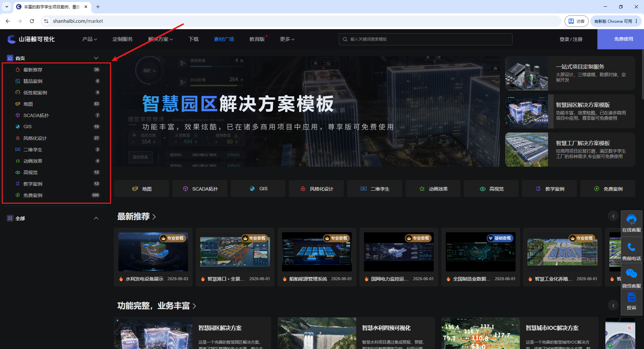Expand the 解决方案 dropdown menu
Image resolution: width=644 pixels, height=349 pixels.
click(x=161, y=39)
